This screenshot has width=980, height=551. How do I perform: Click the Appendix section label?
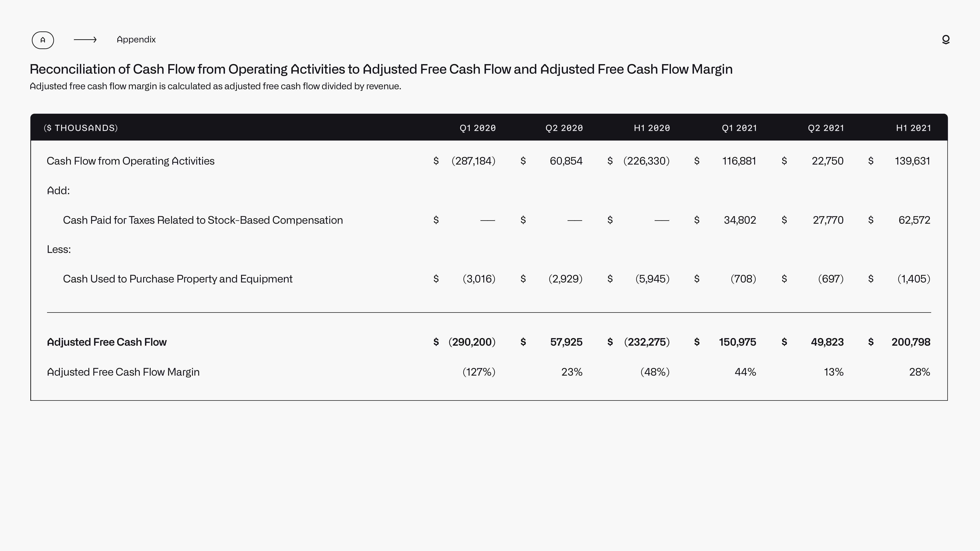click(x=136, y=39)
